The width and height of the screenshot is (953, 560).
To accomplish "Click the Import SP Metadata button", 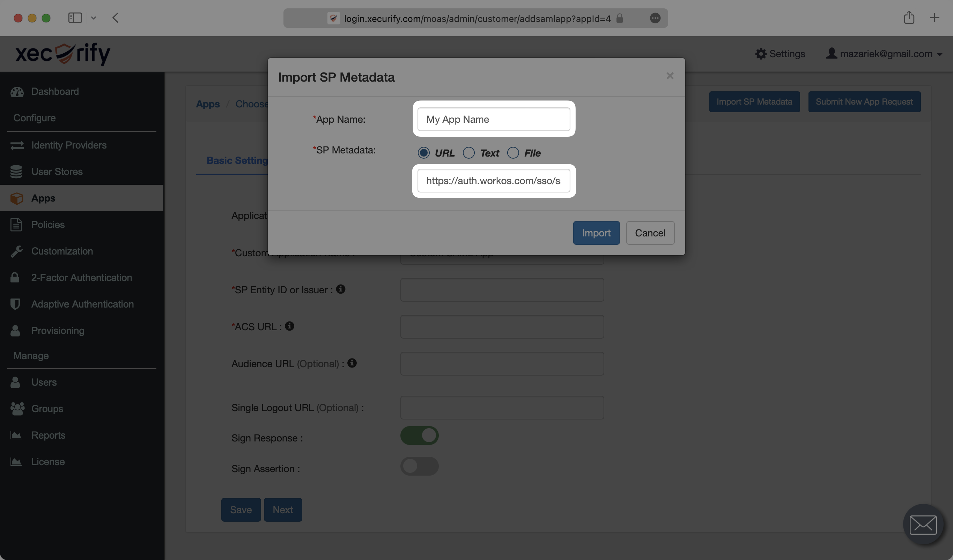I will [755, 102].
